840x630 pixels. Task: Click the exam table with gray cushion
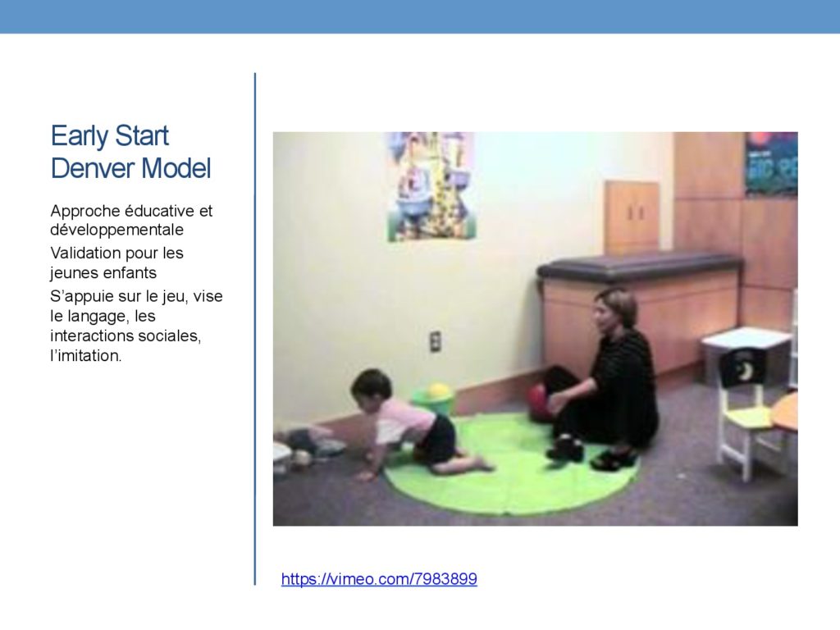pos(640,313)
